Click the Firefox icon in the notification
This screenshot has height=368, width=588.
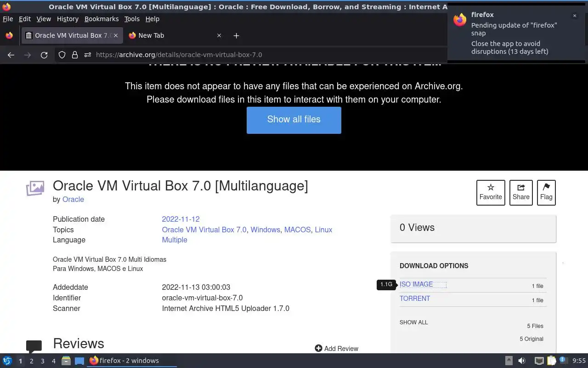[460, 20]
